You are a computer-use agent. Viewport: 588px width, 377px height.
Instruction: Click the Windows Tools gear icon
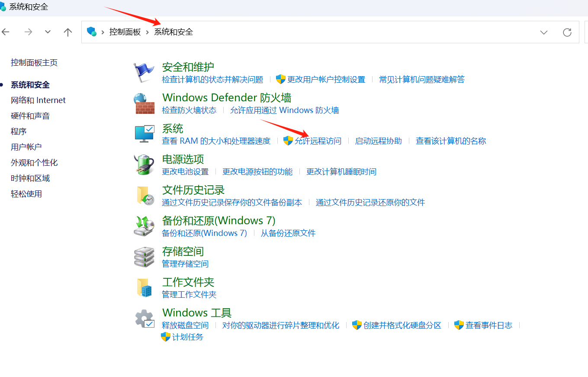[x=145, y=319]
